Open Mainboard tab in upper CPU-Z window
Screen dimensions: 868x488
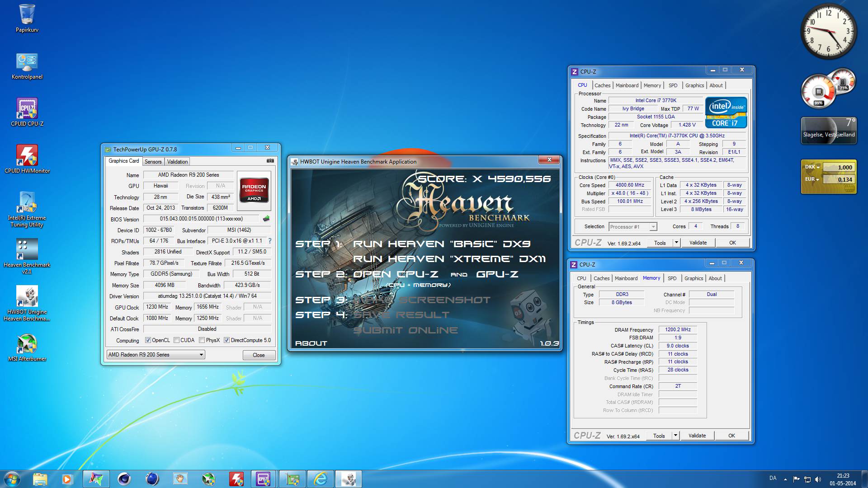627,85
